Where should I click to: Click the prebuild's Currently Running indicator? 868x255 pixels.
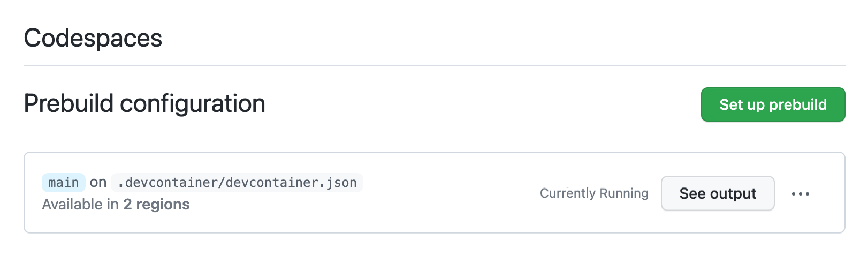click(x=594, y=193)
